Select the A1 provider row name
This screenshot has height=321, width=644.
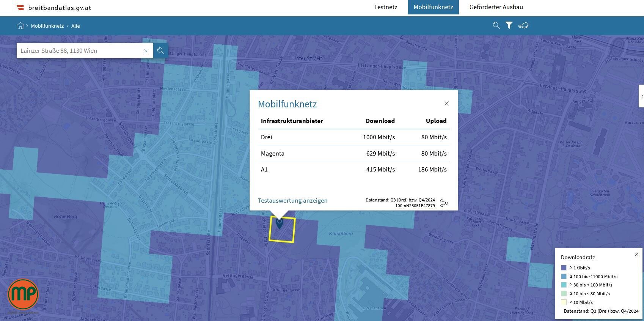(264, 169)
